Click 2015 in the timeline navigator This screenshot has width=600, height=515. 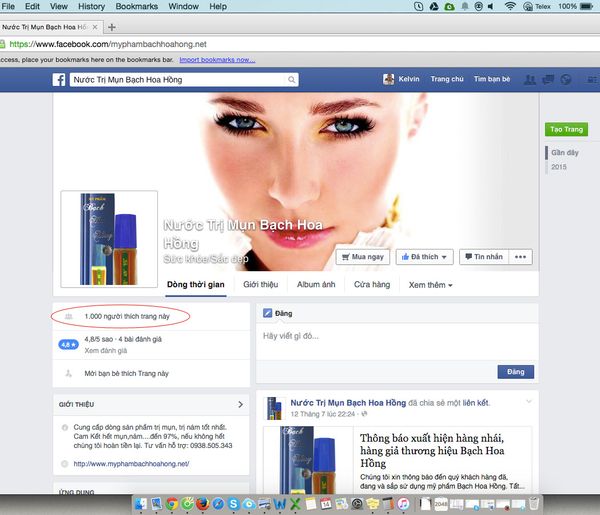(x=559, y=167)
